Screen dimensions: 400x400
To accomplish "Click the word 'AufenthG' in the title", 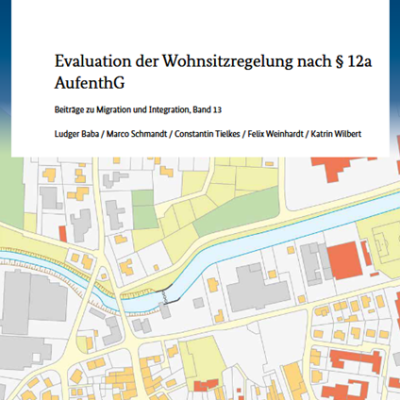I will coord(90,83).
